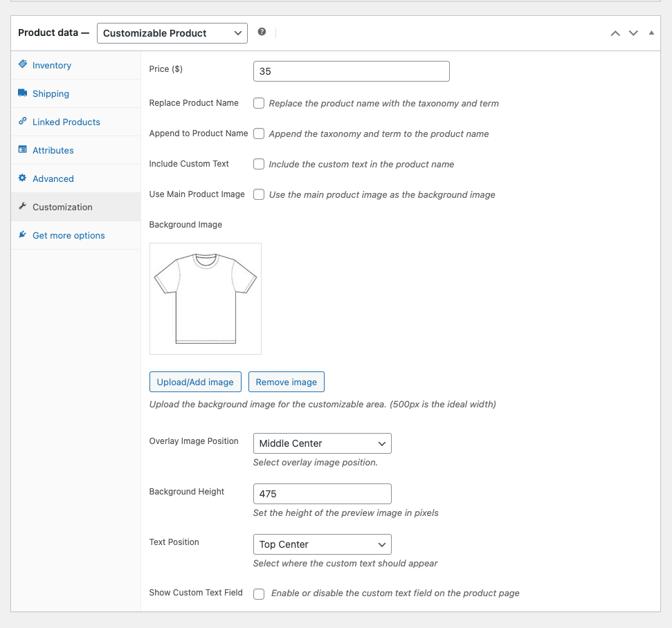This screenshot has width=672, height=628.
Task: Check the Append to Product Name box
Action: (259, 133)
